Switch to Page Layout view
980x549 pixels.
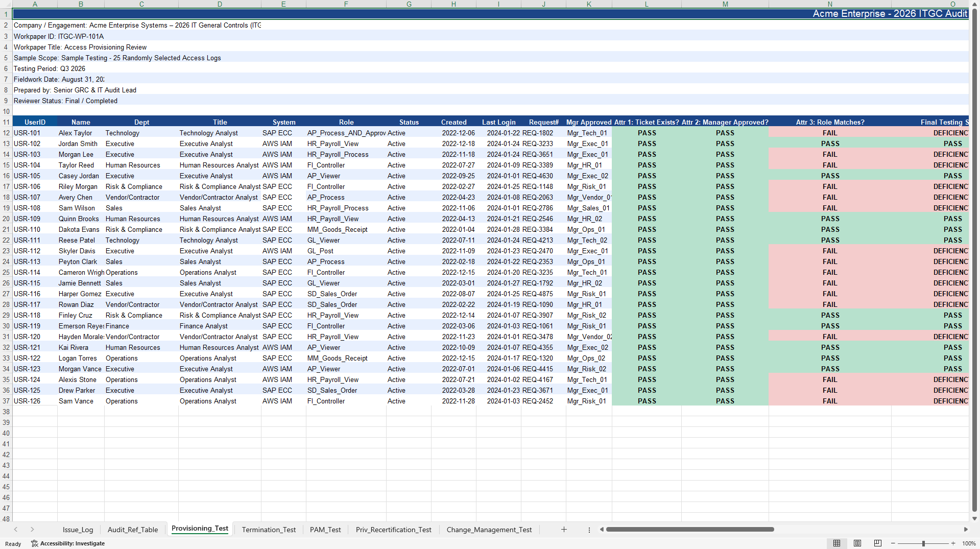tap(857, 543)
